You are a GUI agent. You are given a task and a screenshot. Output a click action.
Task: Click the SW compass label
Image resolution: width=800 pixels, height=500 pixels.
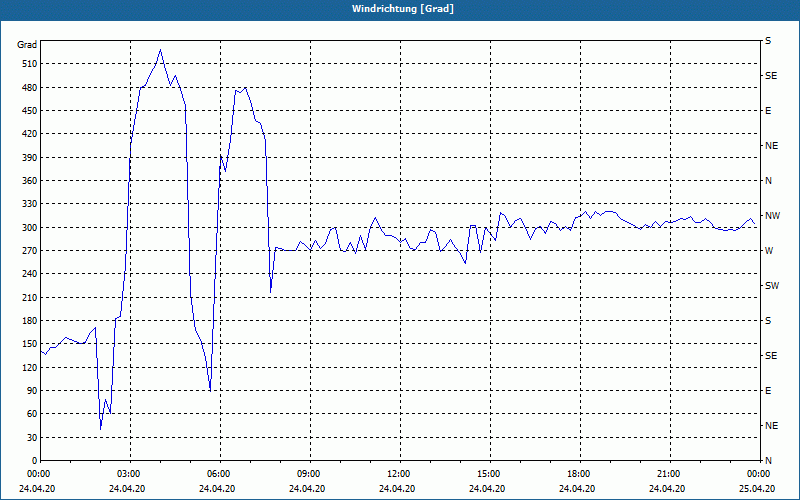pyautogui.click(x=772, y=286)
